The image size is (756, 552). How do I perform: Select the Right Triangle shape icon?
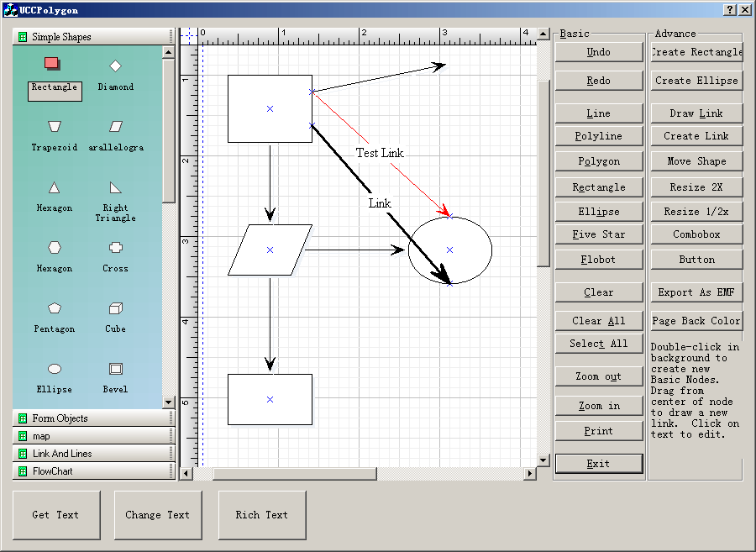pos(115,187)
